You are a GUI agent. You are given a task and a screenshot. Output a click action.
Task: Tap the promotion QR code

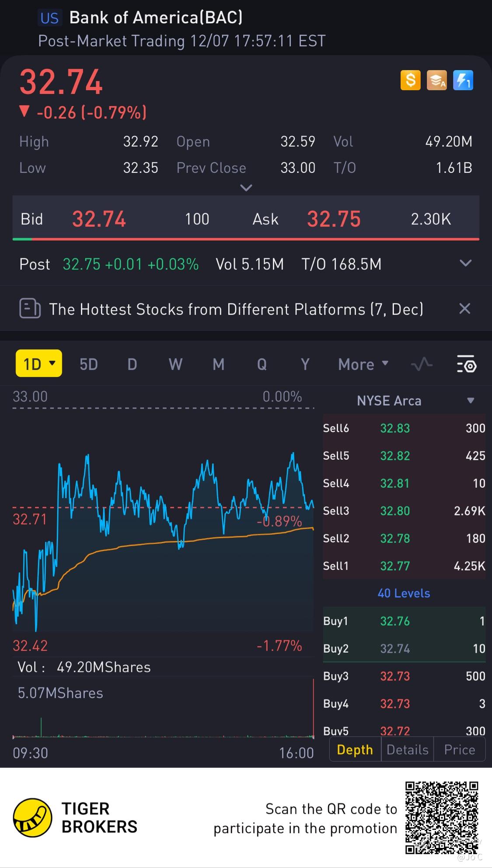[442, 818]
